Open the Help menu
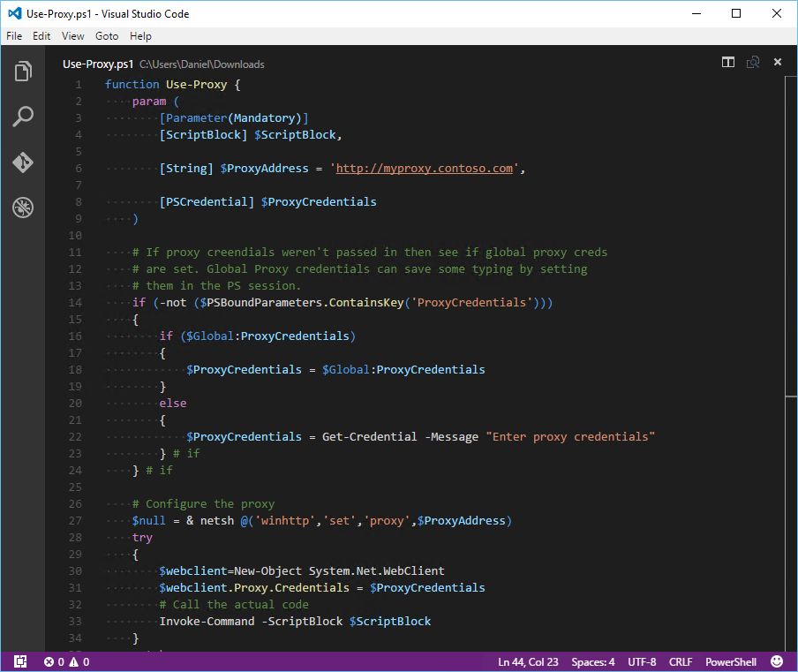This screenshot has width=798, height=672. click(x=140, y=36)
